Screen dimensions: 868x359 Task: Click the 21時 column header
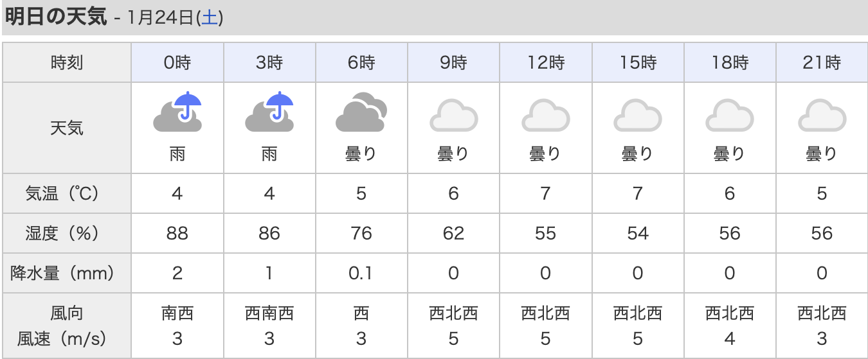point(822,63)
